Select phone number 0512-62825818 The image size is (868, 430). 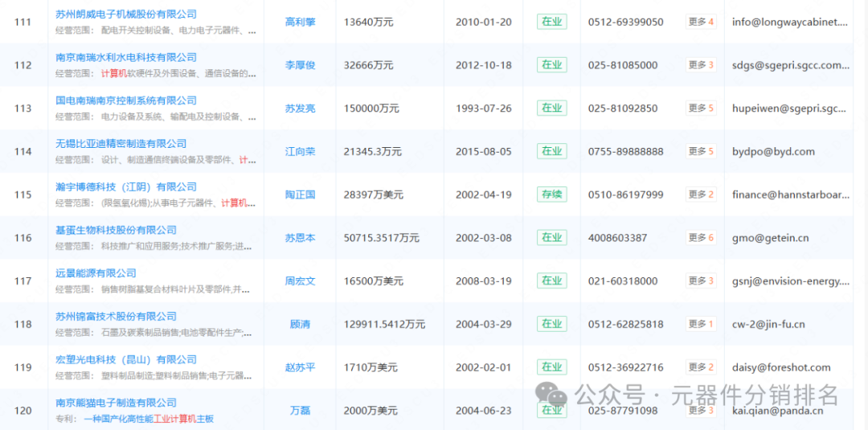click(x=625, y=324)
